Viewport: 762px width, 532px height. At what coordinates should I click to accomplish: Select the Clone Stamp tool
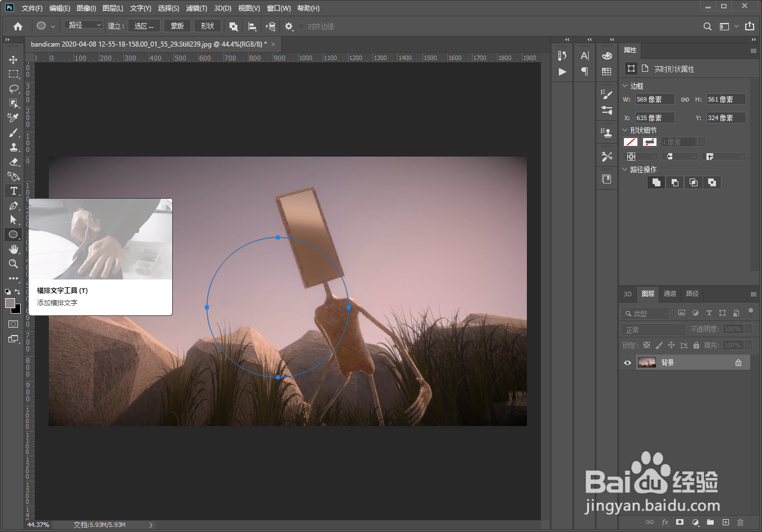(x=13, y=147)
